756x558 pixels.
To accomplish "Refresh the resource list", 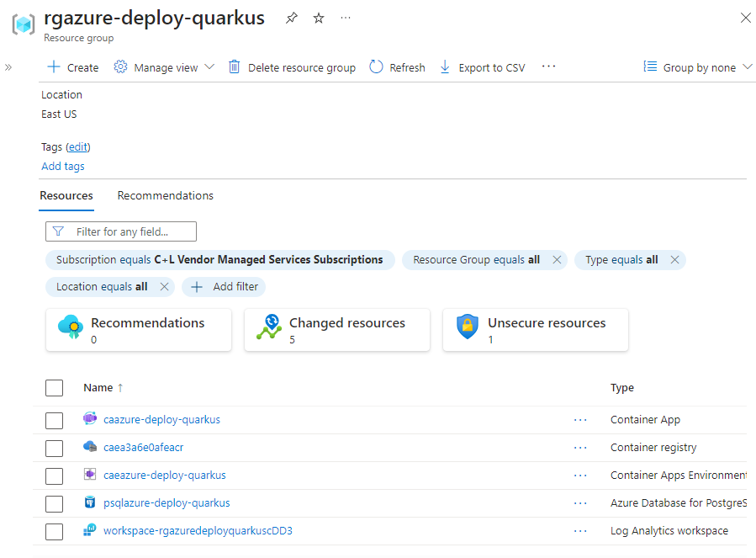I will pos(396,67).
